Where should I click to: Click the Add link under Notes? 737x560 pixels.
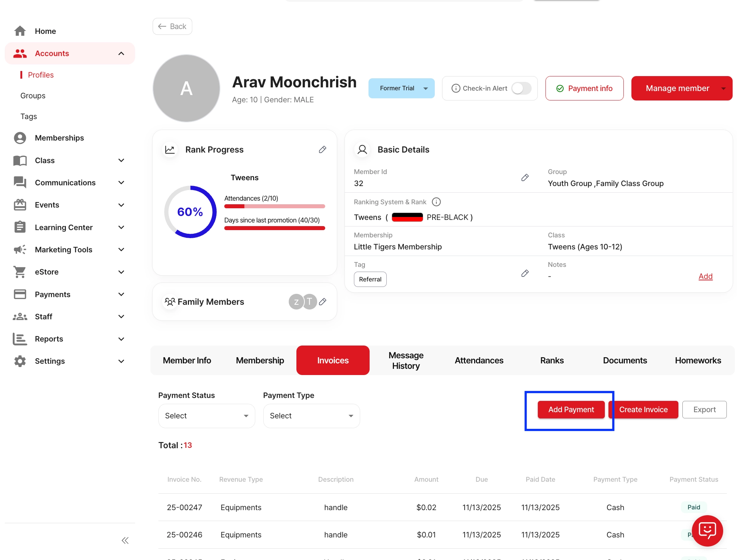tap(705, 276)
